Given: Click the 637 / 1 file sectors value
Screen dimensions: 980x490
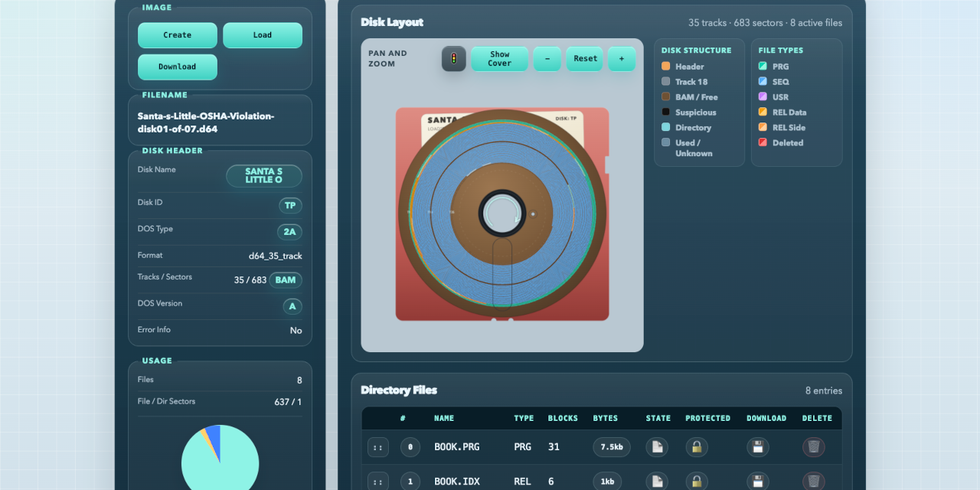Looking at the screenshot, I should click(289, 402).
